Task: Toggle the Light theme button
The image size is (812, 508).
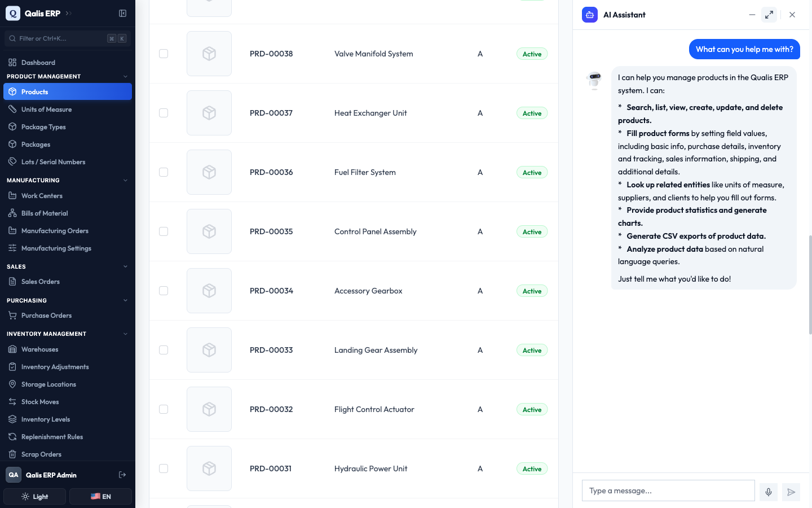Action: [x=35, y=497]
